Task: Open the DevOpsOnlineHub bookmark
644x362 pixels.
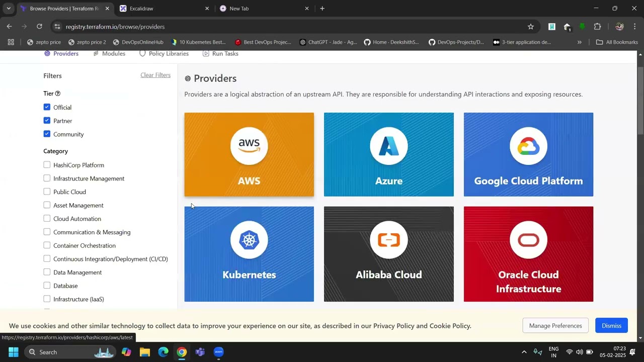Action: 138,42
